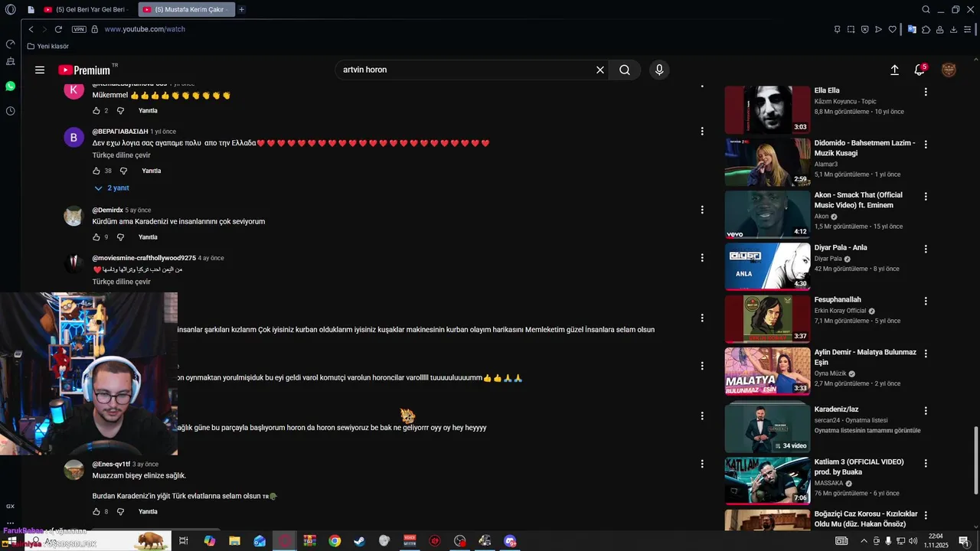Screen dimensions: 980x551
Task: Open the 'Katliam 3' video thumbnail
Action: pos(767,481)
